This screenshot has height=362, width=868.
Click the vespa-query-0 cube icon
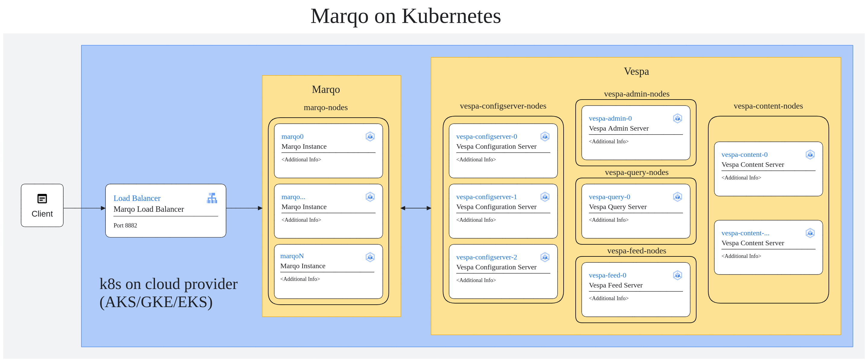point(677,197)
